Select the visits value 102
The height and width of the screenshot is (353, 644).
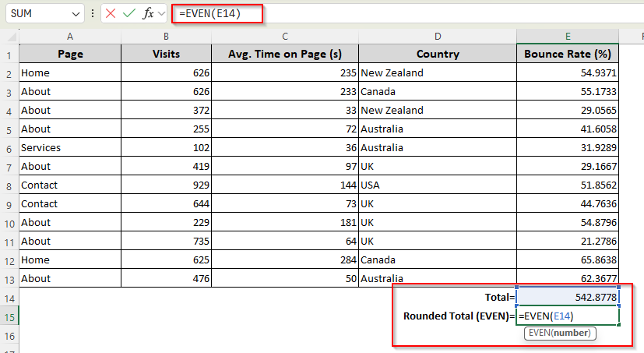pos(166,147)
